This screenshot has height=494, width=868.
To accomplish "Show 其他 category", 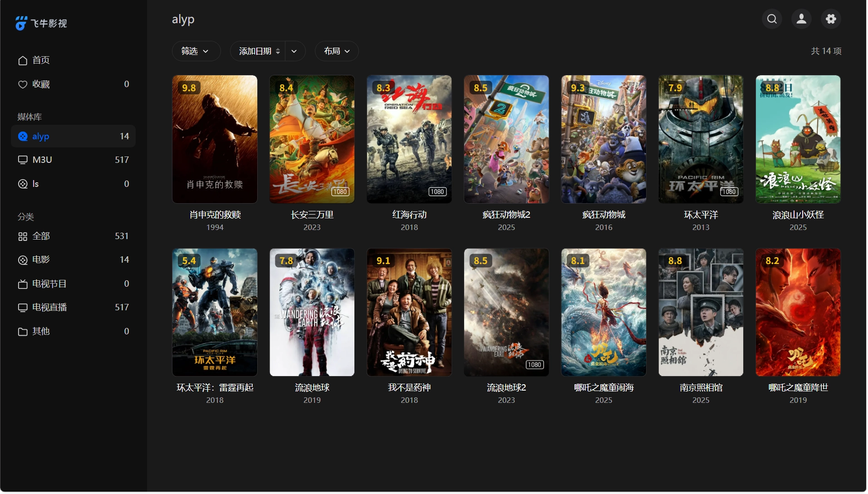I will 74,332.
